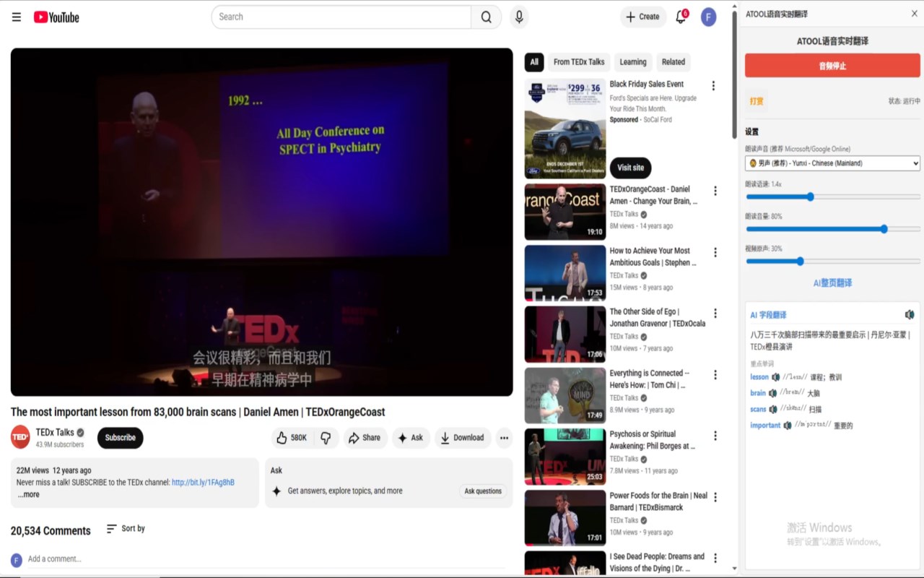Image resolution: width=924 pixels, height=578 pixels.
Task: Click the word lesson in vocabulary list
Action: (x=759, y=377)
